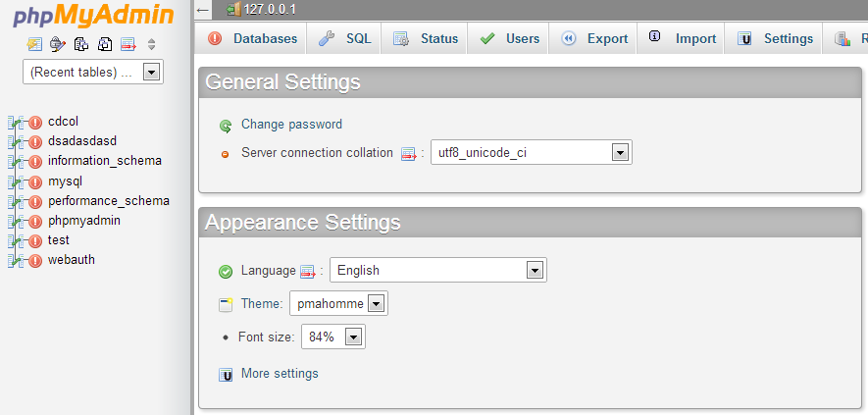Click the More settings link
This screenshot has width=868, height=415.
pos(280,374)
